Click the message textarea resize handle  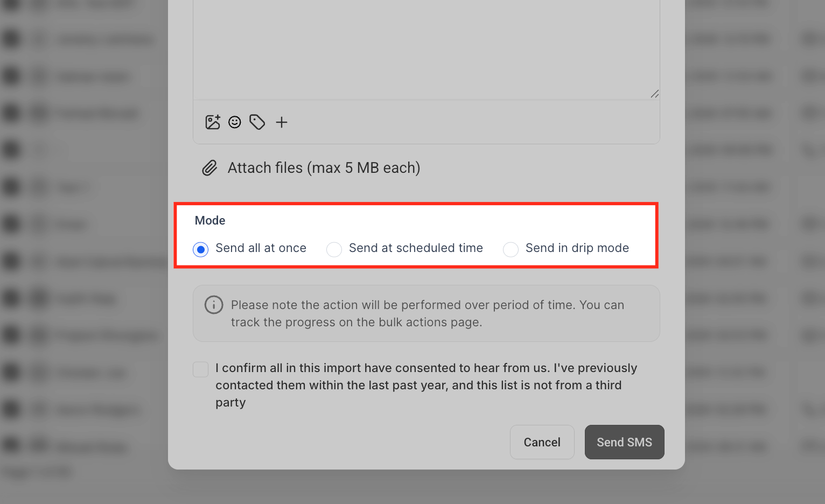pos(654,94)
